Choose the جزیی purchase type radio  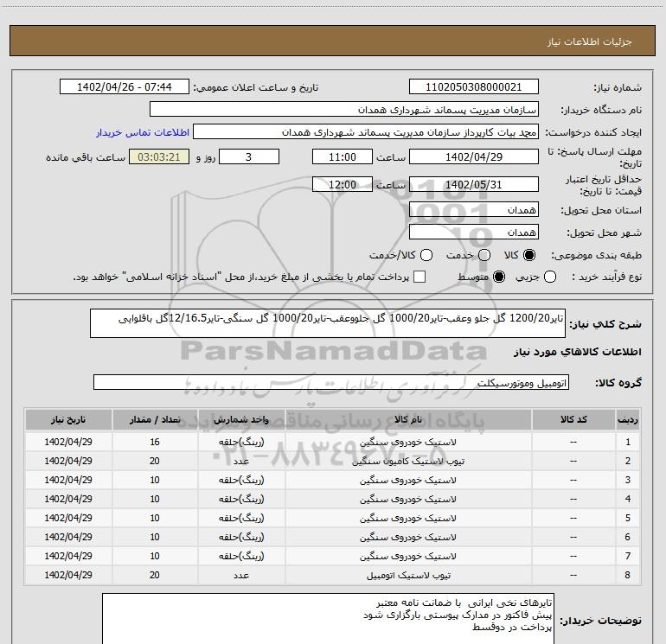550,277
